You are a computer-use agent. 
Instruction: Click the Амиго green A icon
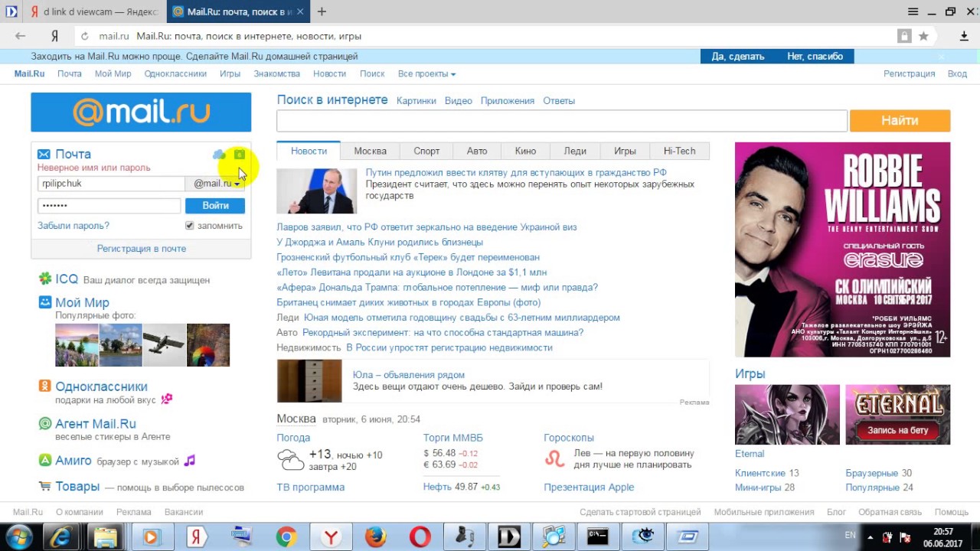45,460
